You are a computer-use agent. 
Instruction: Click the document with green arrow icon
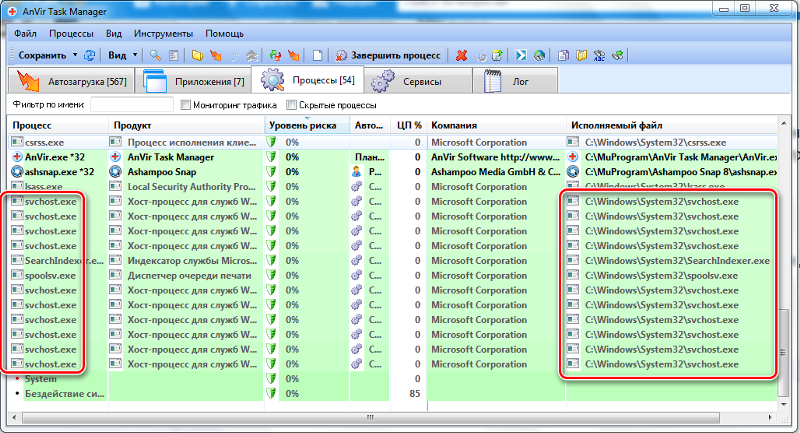point(497,55)
